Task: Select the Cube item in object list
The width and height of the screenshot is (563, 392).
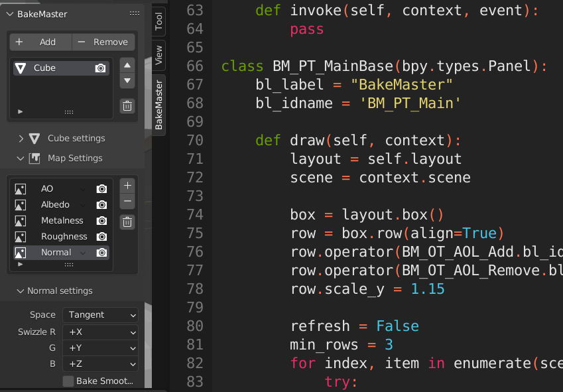Action: click(62, 68)
